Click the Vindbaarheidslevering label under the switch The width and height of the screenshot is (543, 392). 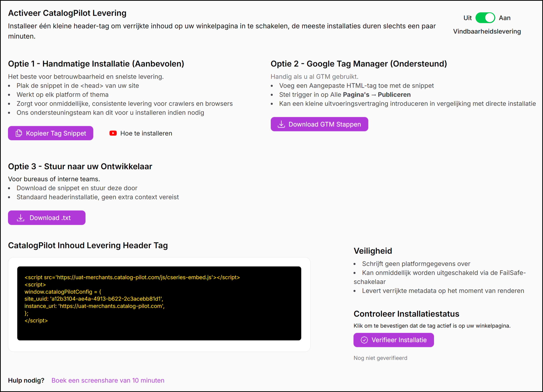pyautogui.click(x=487, y=31)
